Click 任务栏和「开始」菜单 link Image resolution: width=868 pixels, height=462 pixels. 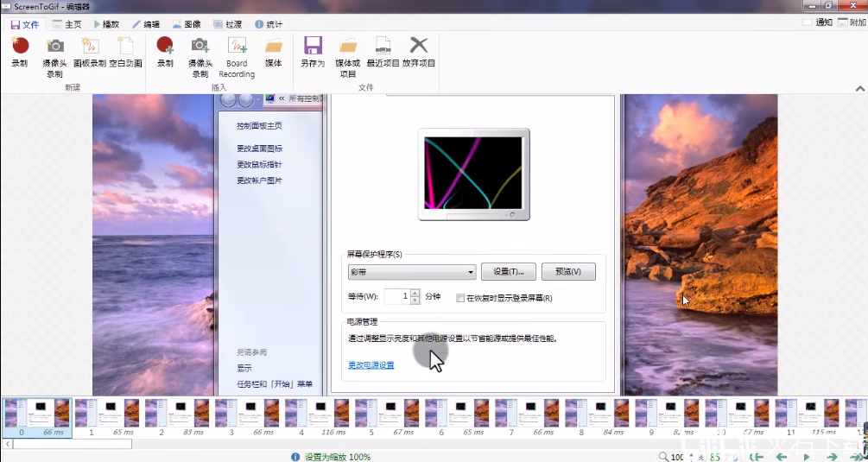click(275, 384)
